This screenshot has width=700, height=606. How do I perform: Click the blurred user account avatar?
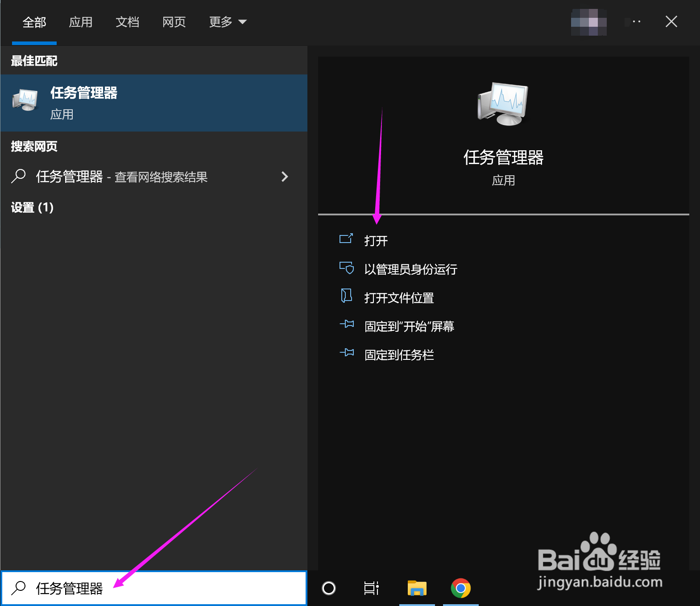[x=589, y=22]
